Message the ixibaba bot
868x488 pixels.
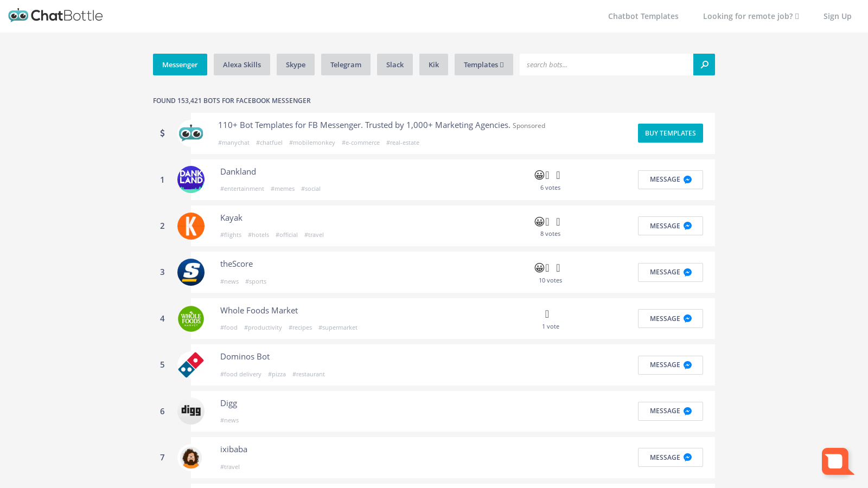671,458
